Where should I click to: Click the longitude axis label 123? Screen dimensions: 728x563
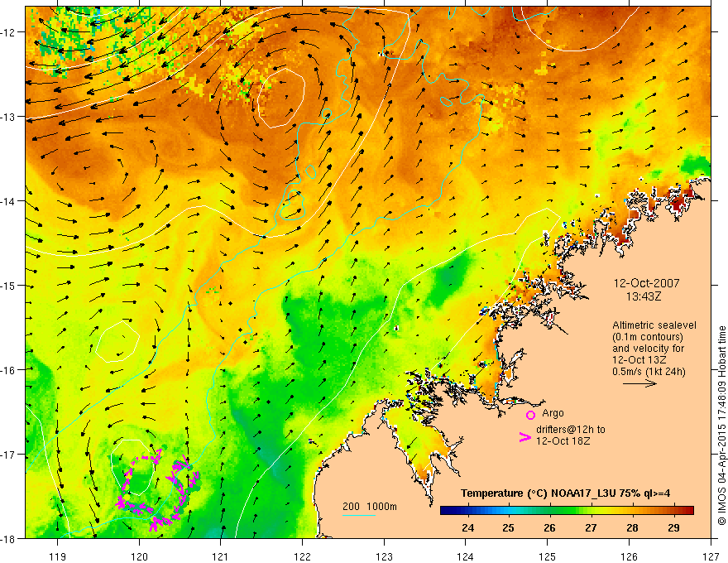(384, 556)
